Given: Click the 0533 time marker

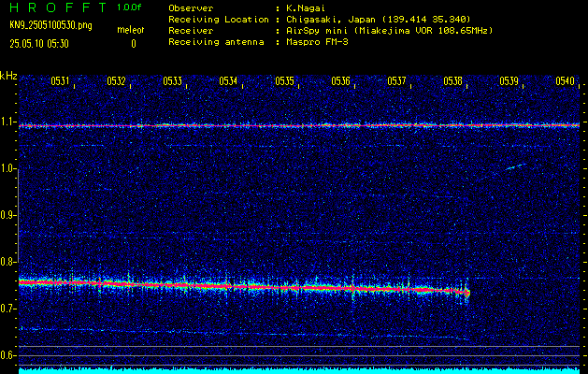Looking at the screenshot, I should coord(173,81).
